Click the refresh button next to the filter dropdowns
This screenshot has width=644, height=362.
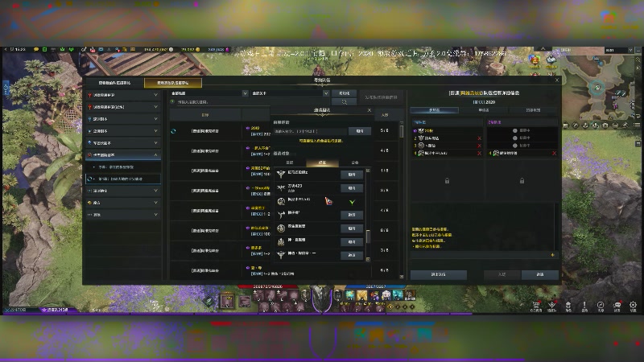click(345, 93)
